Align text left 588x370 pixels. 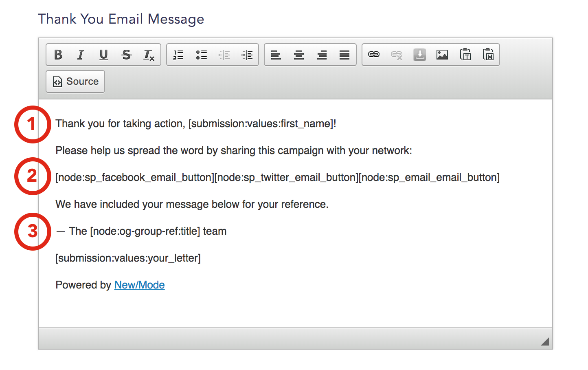276,55
